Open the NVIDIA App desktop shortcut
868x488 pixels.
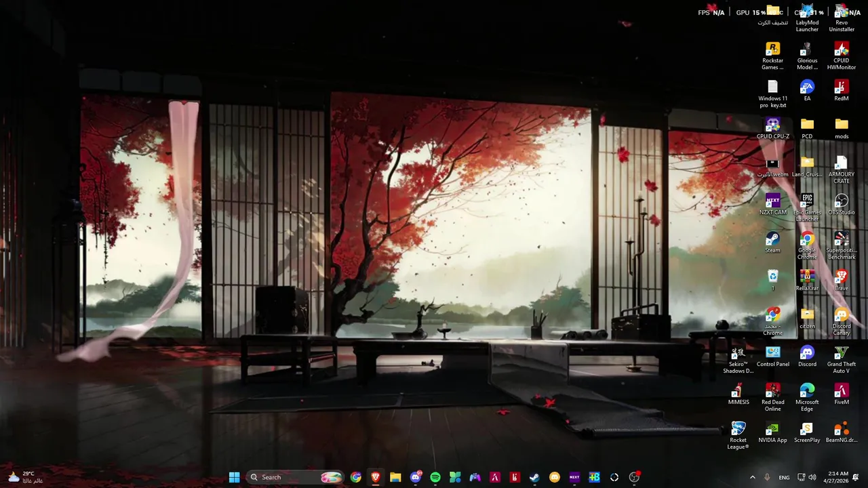772,432
